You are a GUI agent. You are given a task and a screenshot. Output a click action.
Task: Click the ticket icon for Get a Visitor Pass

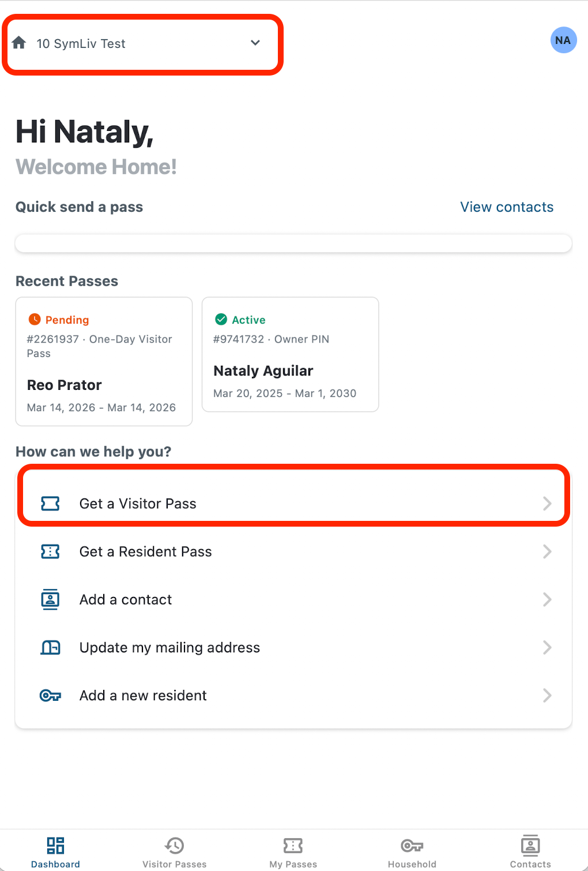[x=50, y=504]
